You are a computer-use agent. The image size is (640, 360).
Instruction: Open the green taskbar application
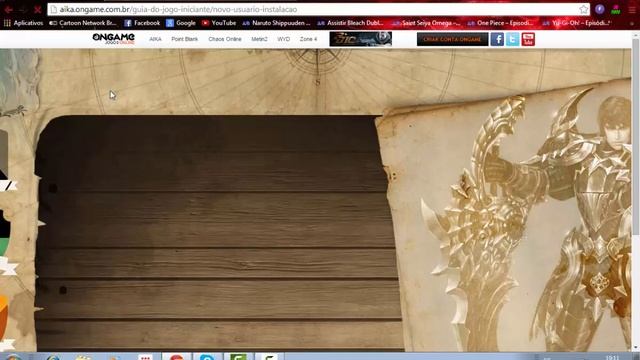238,357
